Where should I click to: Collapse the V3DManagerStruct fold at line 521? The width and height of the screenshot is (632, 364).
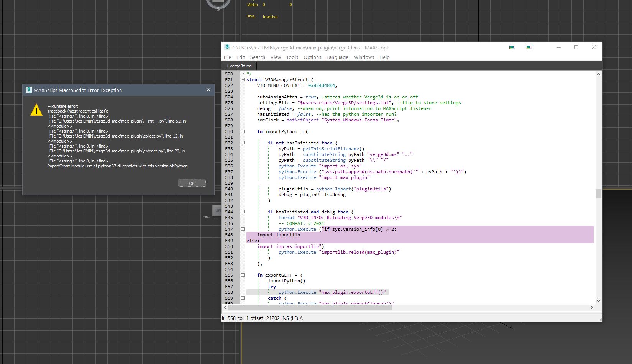coord(243,80)
